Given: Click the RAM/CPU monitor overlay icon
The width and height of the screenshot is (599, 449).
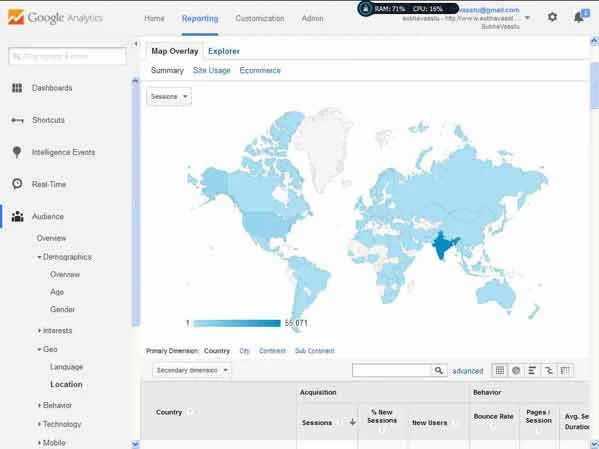Looking at the screenshot, I should click(x=366, y=8).
